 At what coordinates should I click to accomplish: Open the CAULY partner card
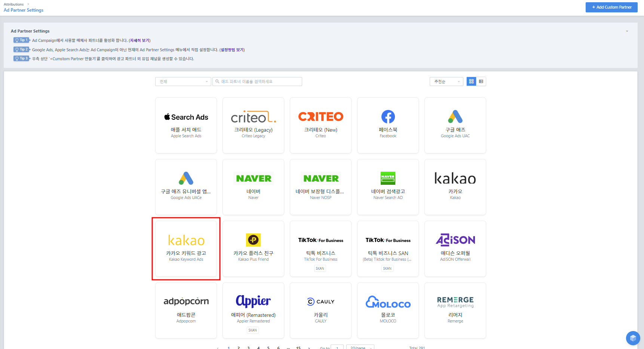[321, 310]
